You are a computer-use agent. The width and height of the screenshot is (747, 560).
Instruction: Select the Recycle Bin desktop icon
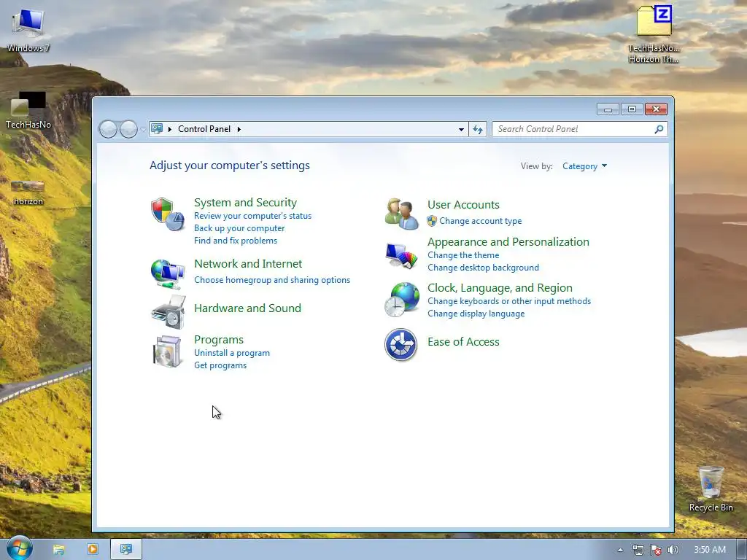point(711,489)
